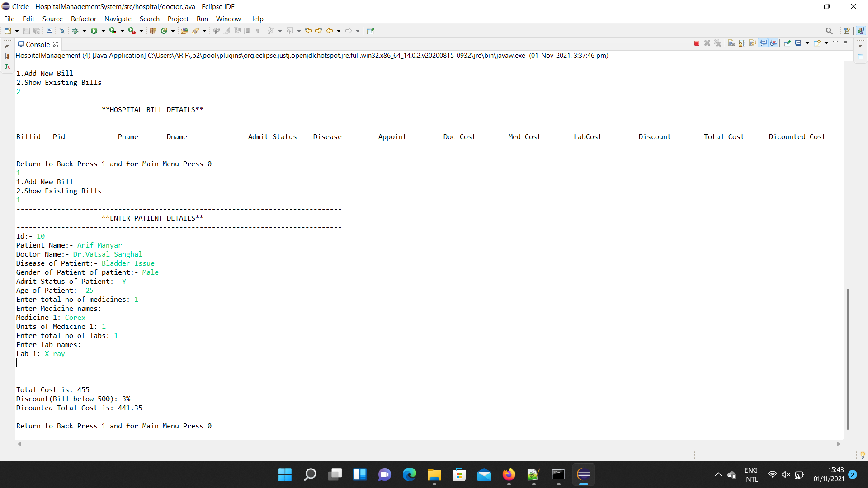Viewport: 868px width, 488px height.
Task: Remove all terminated launches from the console
Action: (718, 43)
